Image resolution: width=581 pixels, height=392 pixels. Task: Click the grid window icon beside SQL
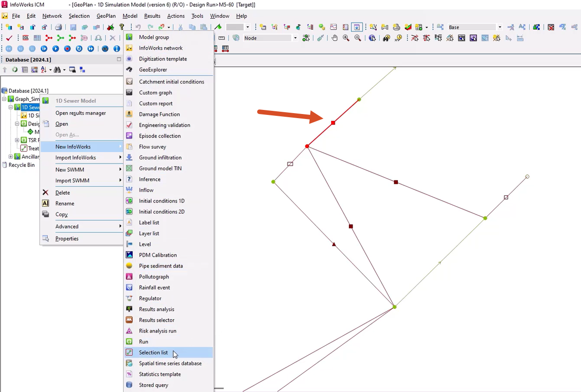[37, 38]
